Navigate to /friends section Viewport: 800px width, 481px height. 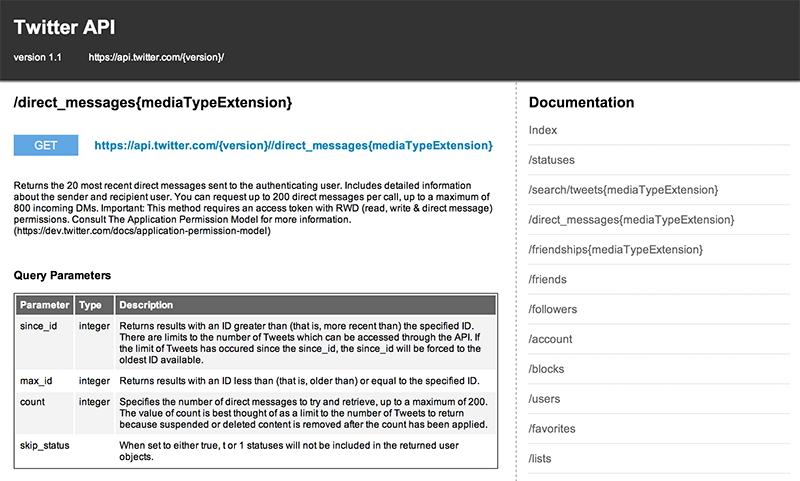coord(547,279)
